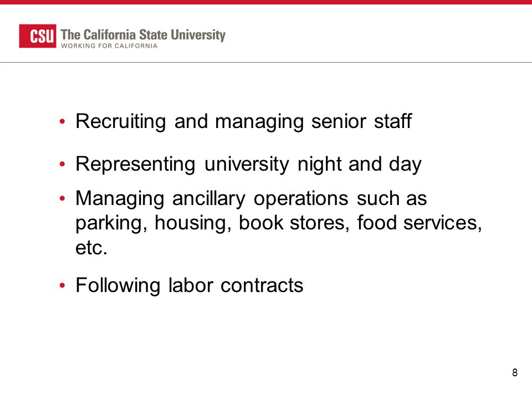Click the Working for California tagline
The width and height of the screenshot is (532, 399).
pyautogui.click(x=109, y=46)
